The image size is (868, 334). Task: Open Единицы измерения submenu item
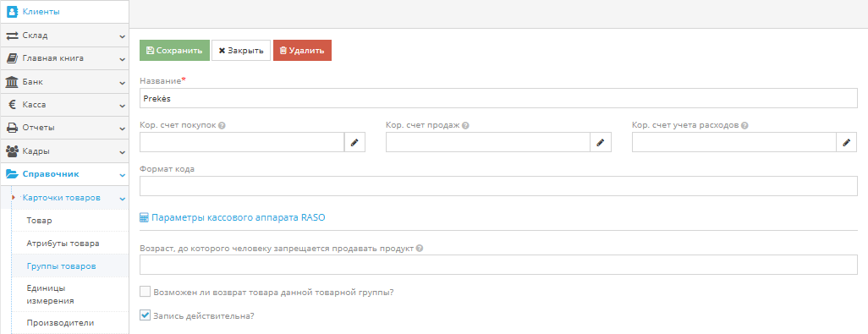(x=69, y=295)
